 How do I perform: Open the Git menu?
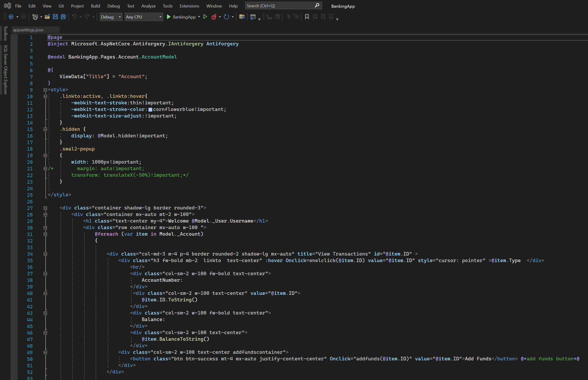pos(61,6)
